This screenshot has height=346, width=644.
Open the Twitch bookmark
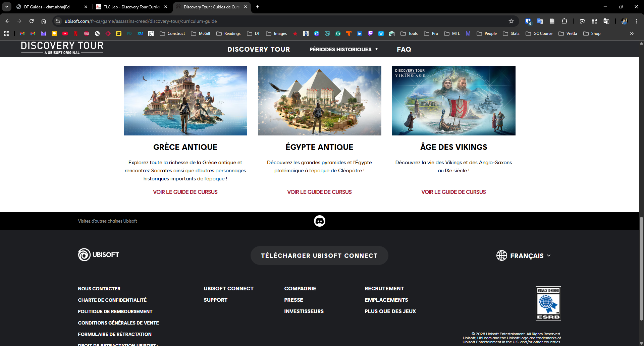tap(370, 34)
